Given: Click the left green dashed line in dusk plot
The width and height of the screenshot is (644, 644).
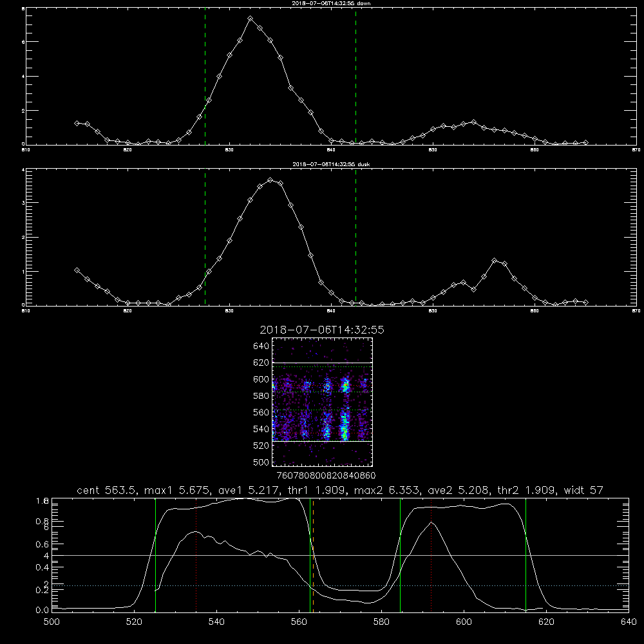Looking at the screenshot, I should 205,238.
